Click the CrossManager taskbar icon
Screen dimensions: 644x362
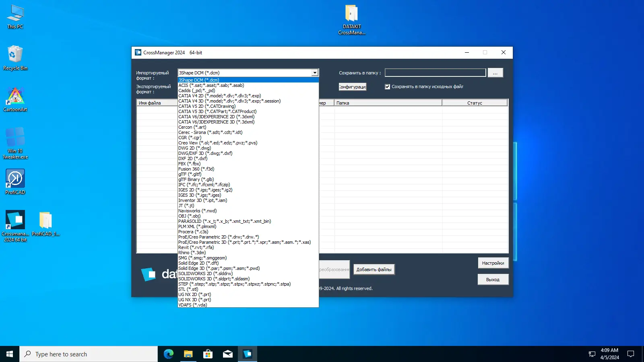point(247,354)
